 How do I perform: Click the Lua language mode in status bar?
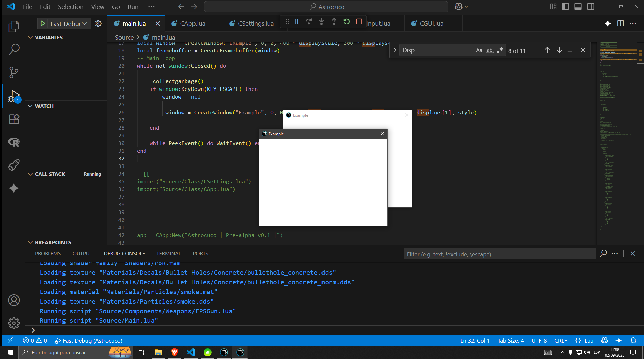click(588, 341)
